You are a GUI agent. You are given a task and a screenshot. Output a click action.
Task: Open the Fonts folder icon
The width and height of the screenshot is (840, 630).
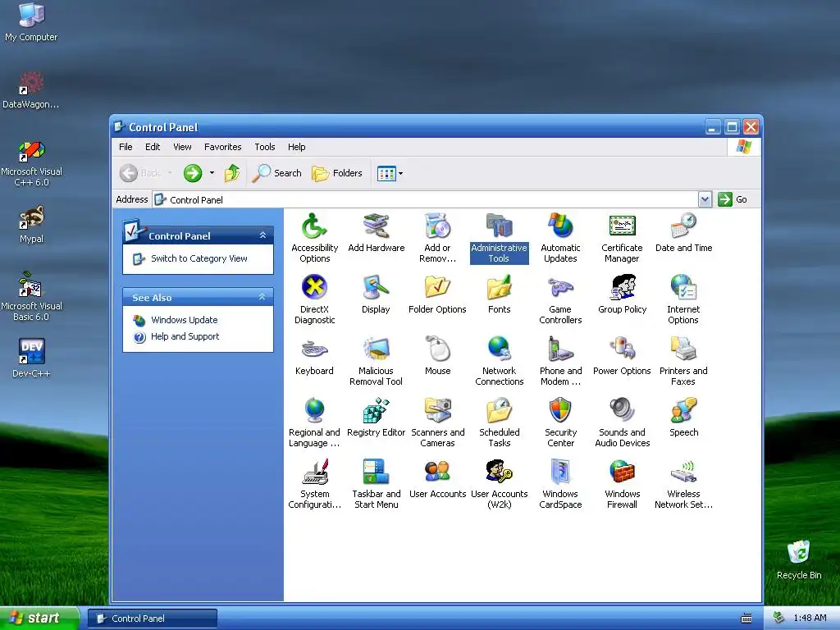coord(500,294)
